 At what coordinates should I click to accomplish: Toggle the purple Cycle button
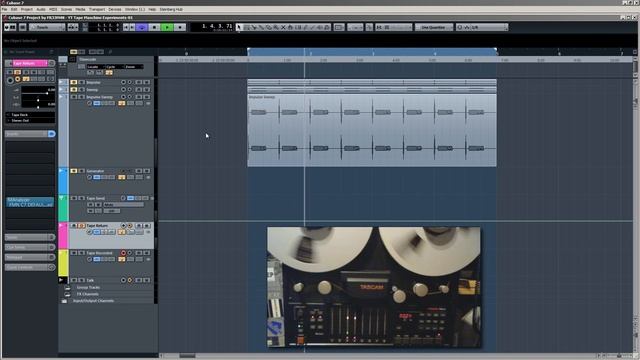(x=142, y=27)
